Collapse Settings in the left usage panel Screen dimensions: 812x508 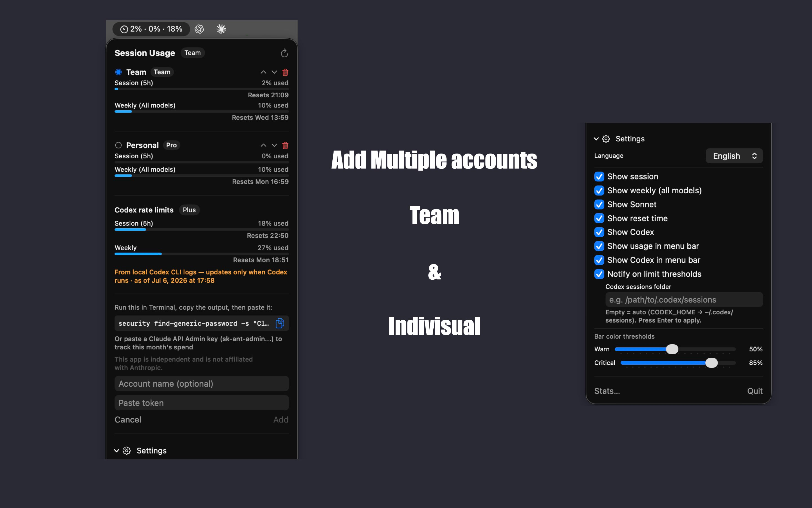tap(116, 451)
